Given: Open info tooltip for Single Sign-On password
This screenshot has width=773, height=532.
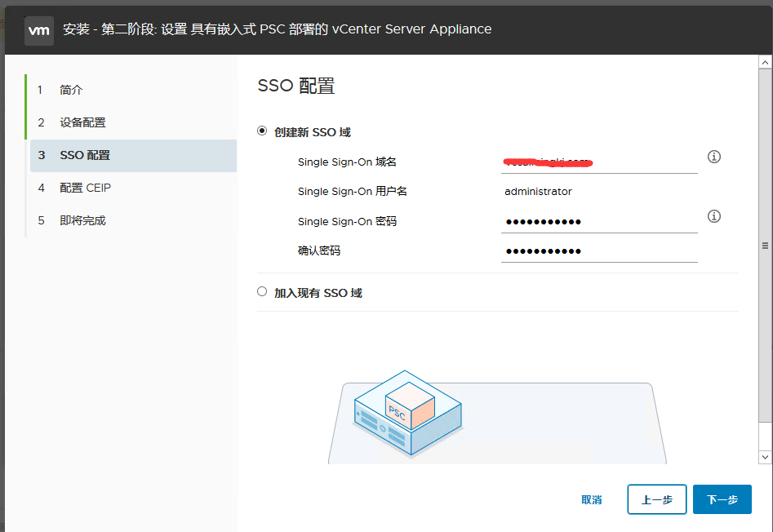Looking at the screenshot, I should [x=714, y=216].
